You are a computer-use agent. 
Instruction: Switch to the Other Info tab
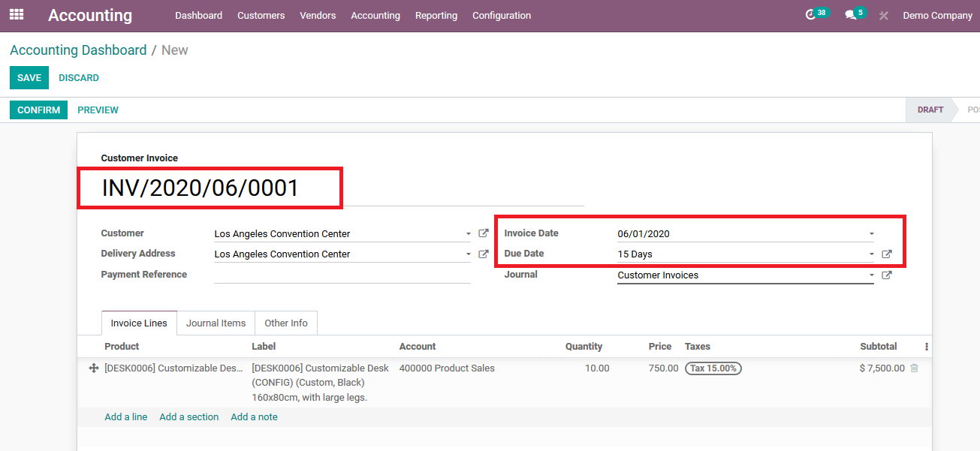coord(286,323)
